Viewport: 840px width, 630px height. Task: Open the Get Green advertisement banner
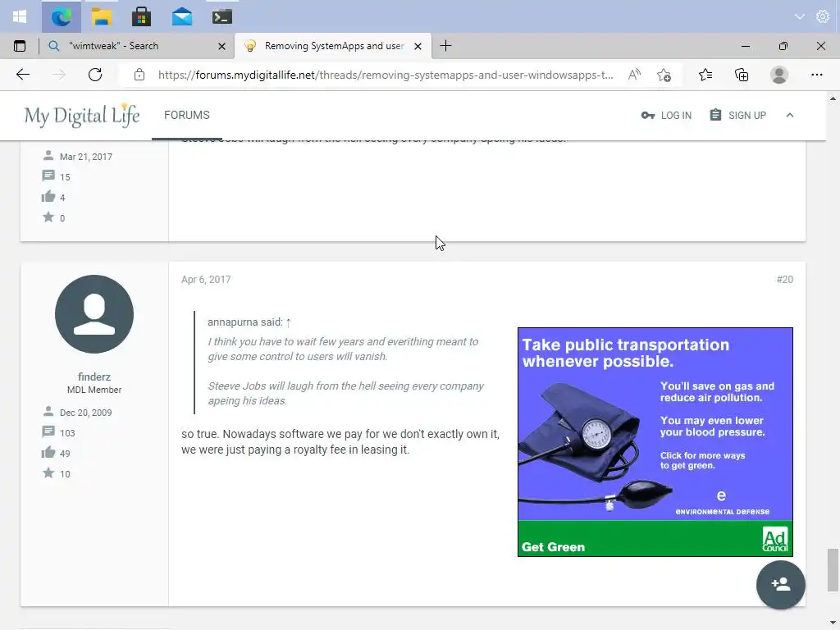click(655, 442)
